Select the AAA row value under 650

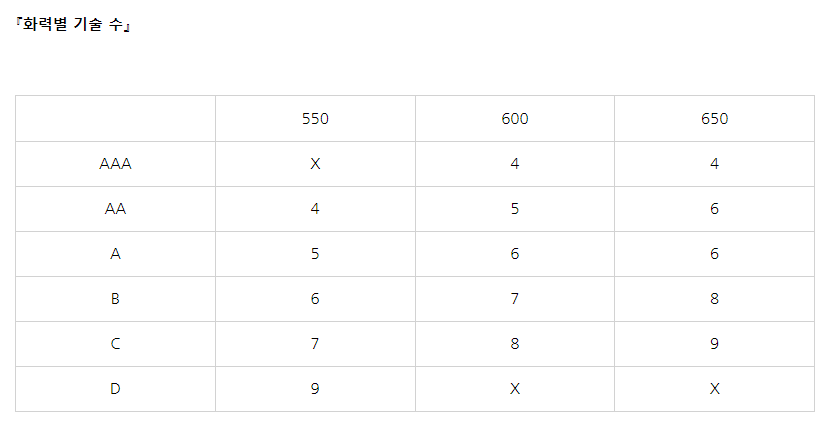[715, 164]
